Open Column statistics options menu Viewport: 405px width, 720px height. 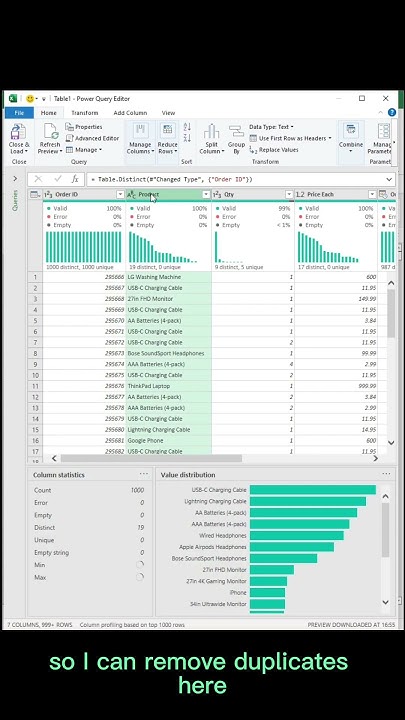(x=144, y=474)
